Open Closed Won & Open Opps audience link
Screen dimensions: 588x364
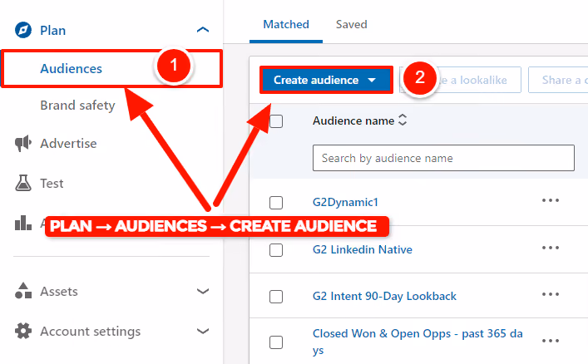click(x=418, y=342)
